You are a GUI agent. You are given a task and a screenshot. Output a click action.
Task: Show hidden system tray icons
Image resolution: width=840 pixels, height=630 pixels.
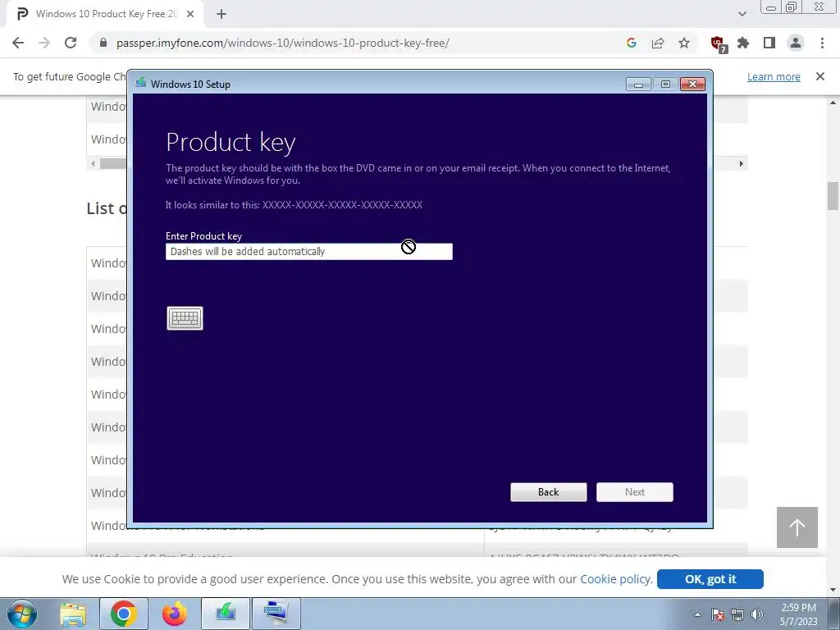click(697, 614)
